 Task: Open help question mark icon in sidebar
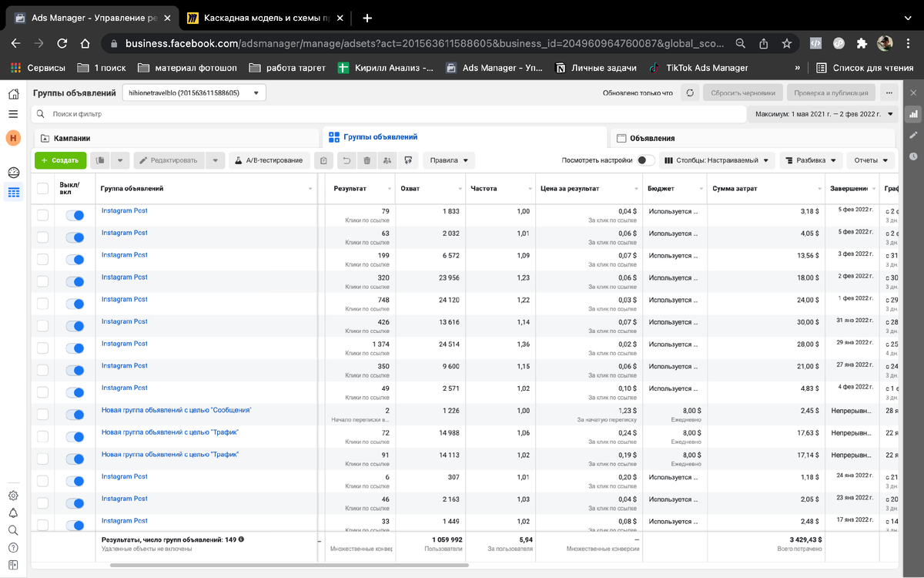pos(13,548)
